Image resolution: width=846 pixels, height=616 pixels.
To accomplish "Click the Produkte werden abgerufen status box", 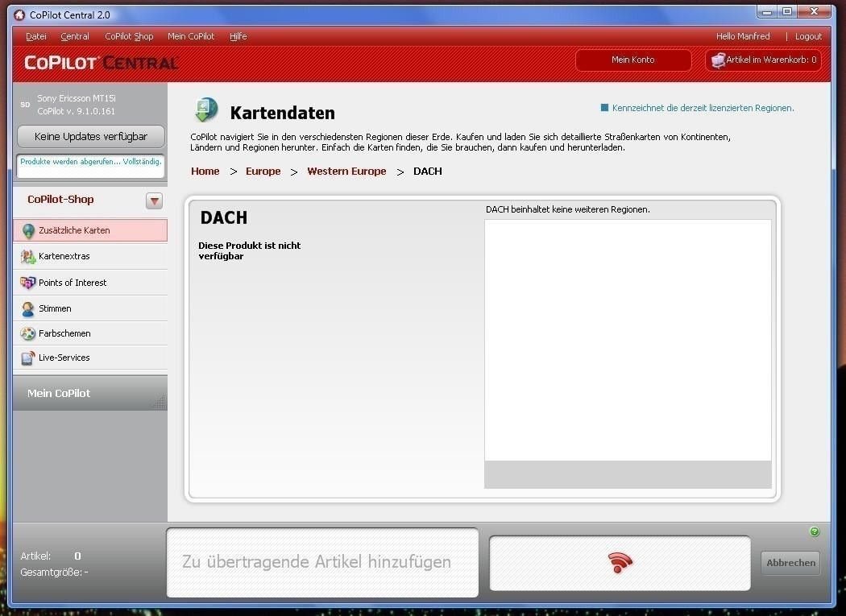I will pos(90,166).
